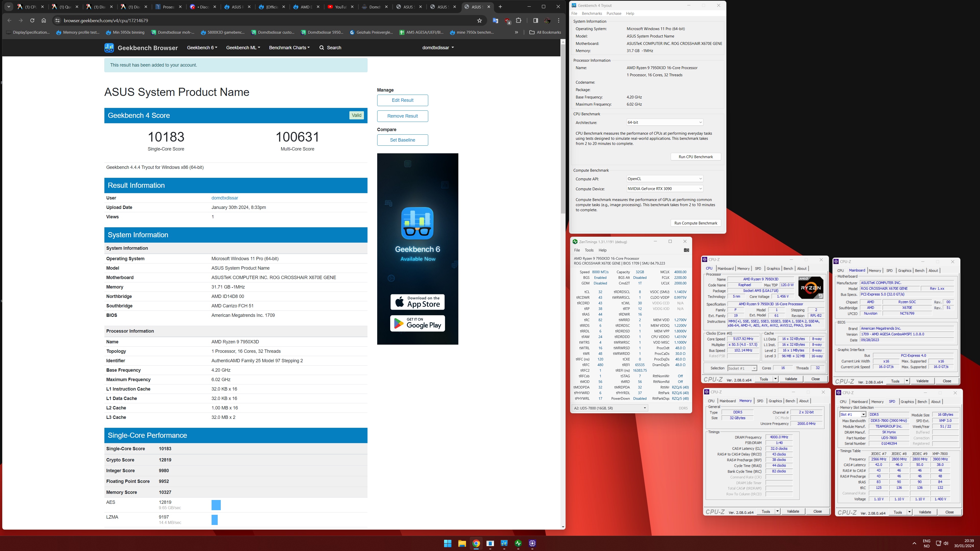980x551 pixels.
Task: Show hidden tray icons chevron
Action: pyautogui.click(x=914, y=543)
